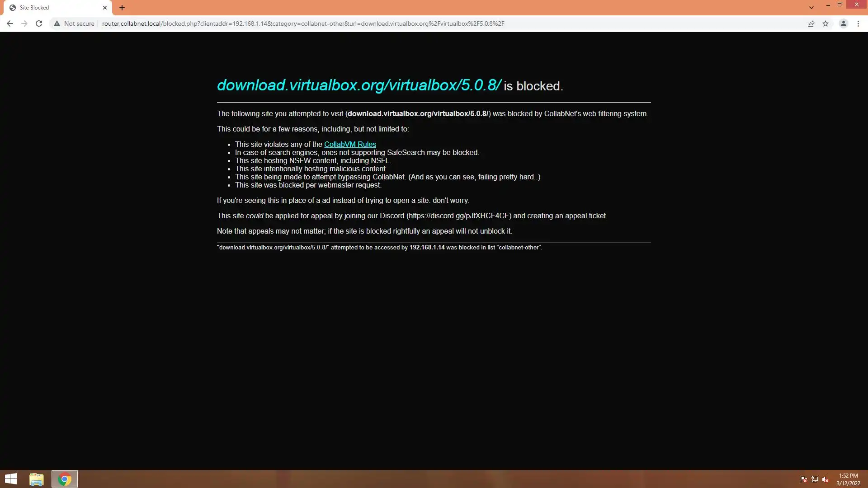Image resolution: width=868 pixels, height=488 pixels.
Task: Open the Chrome profile icon
Action: (x=843, y=23)
